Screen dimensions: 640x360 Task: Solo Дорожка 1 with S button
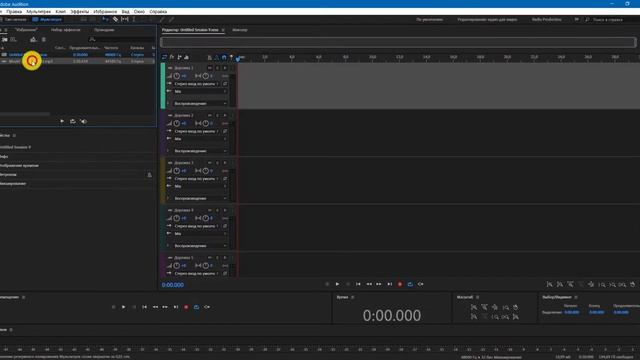click(217, 68)
